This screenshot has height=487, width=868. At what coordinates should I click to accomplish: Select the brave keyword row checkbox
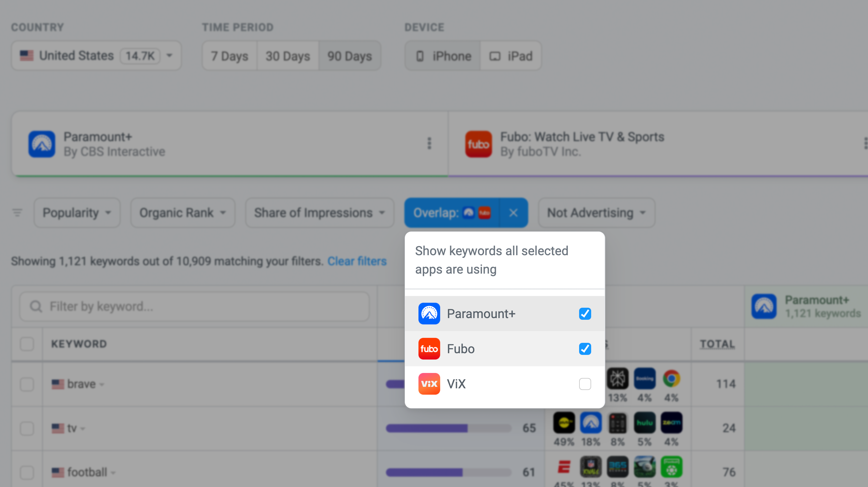click(27, 384)
